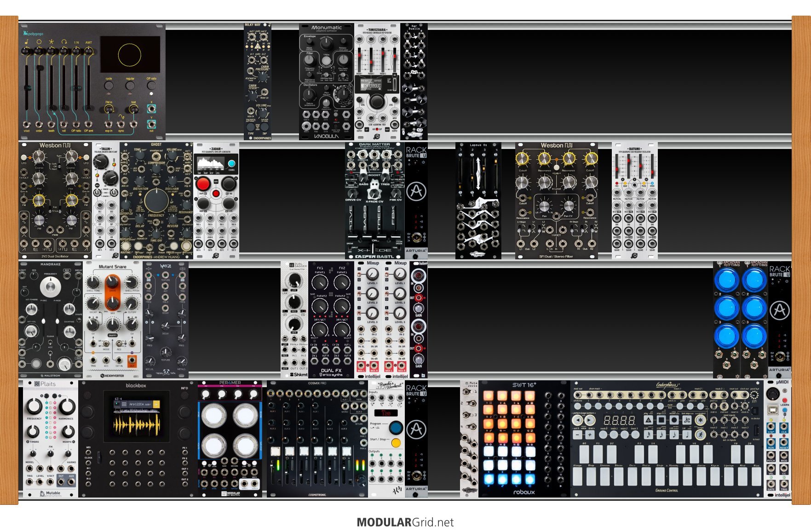Select the Lapsus Os fader module
This screenshot has height=532, width=811.
(478, 200)
